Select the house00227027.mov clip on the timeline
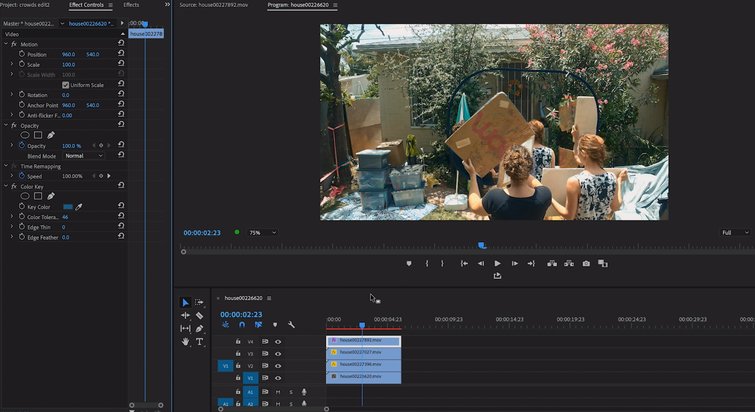 pyautogui.click(x=364, y=353)
